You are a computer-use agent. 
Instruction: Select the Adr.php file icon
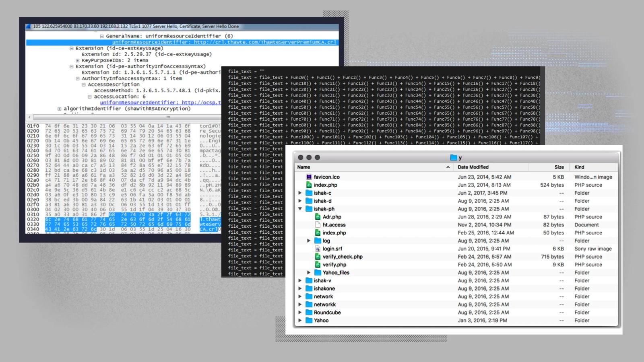tap(318, 217)
